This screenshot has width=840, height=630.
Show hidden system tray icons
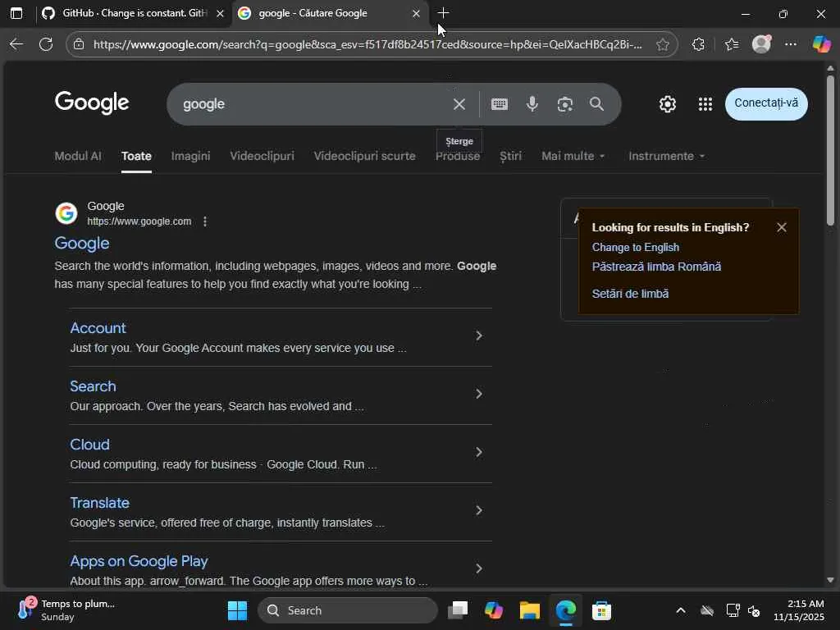click(680, 610)
